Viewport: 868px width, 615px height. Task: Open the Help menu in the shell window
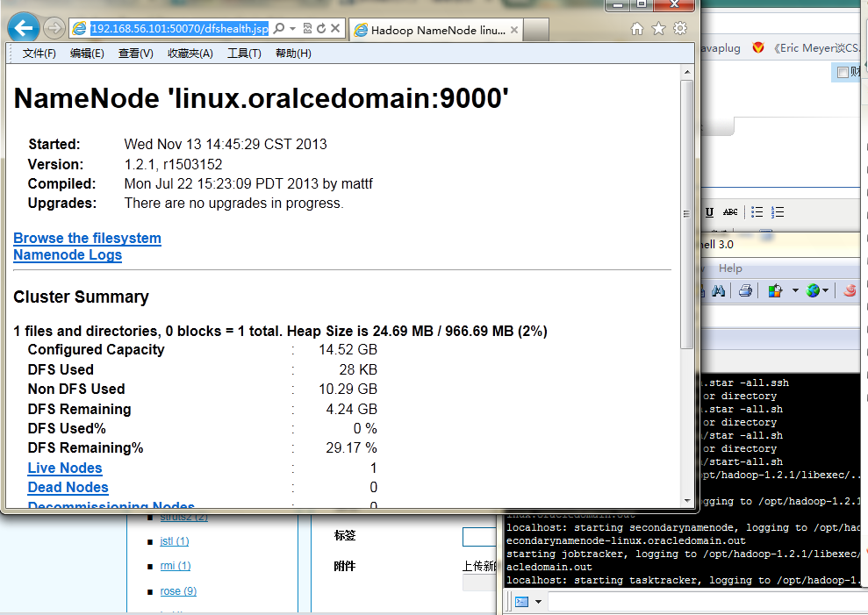pyautogui.click(x=730, y=268)
